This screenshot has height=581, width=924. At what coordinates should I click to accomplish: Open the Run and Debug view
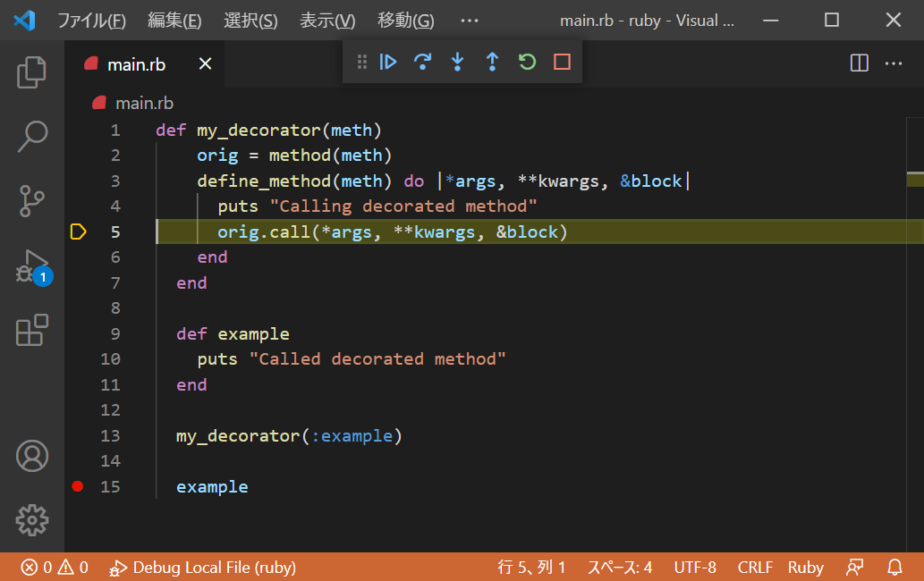pyautogui.click(x=32, y=266)
